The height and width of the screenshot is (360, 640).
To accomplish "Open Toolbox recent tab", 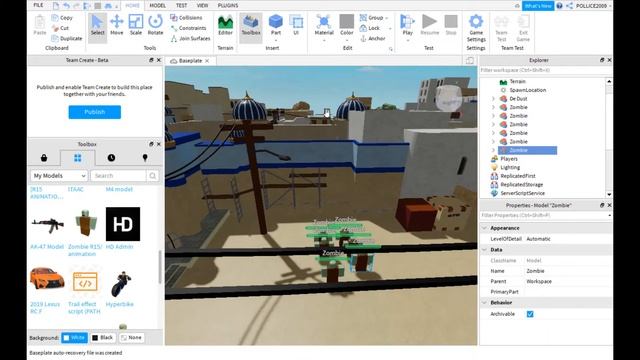I will [111, 158].
